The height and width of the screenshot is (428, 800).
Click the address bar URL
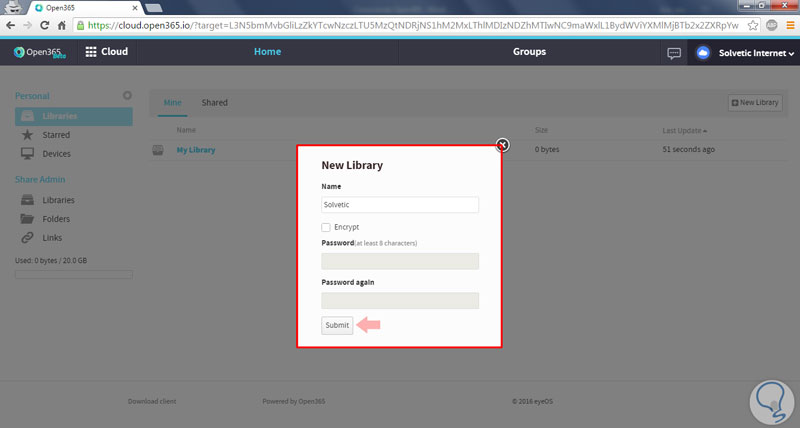pos(413,25)
